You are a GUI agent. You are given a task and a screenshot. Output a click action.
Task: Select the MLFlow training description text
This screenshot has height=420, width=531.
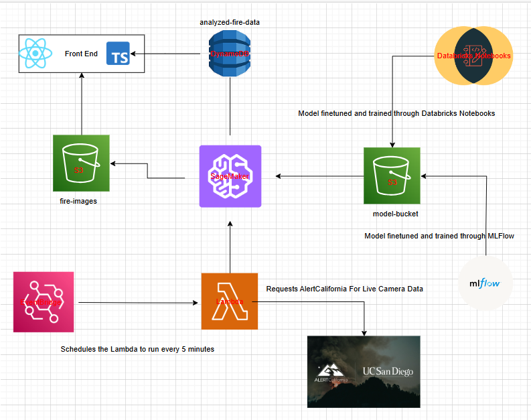pos(439,236)
